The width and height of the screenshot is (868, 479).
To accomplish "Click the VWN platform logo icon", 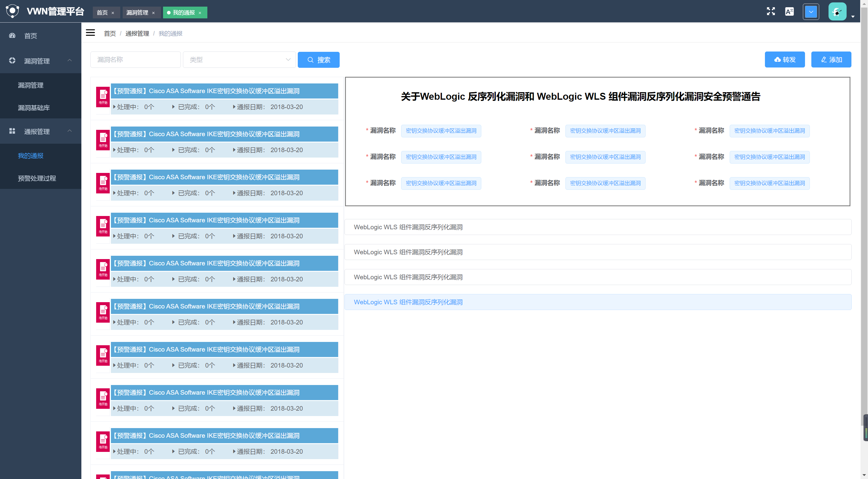I will coord(12,11).
